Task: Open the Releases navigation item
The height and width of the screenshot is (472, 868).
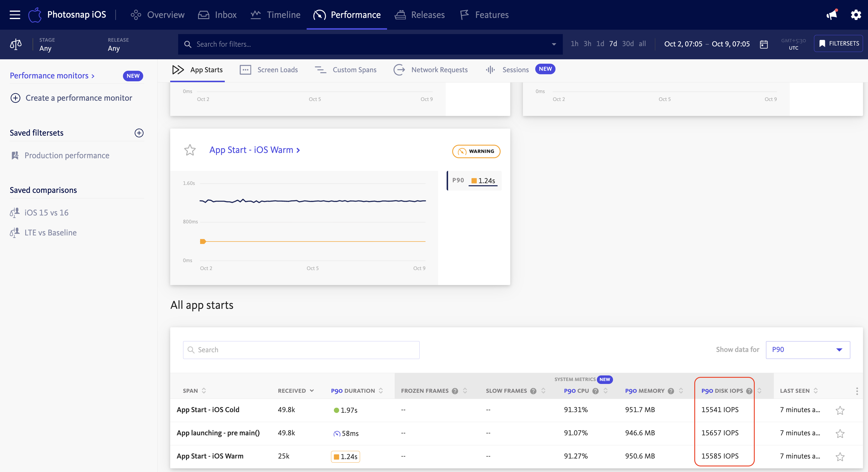Action: [x=420, y=15]
